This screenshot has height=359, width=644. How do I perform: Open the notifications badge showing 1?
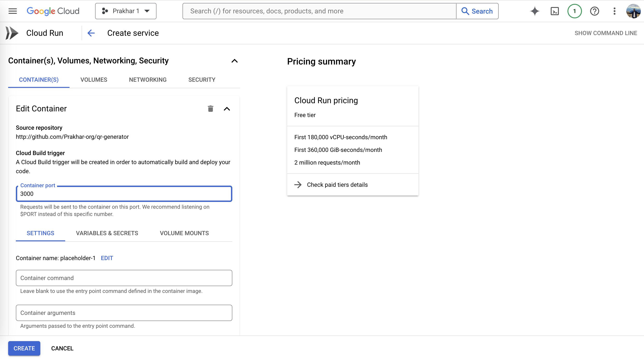574,11
